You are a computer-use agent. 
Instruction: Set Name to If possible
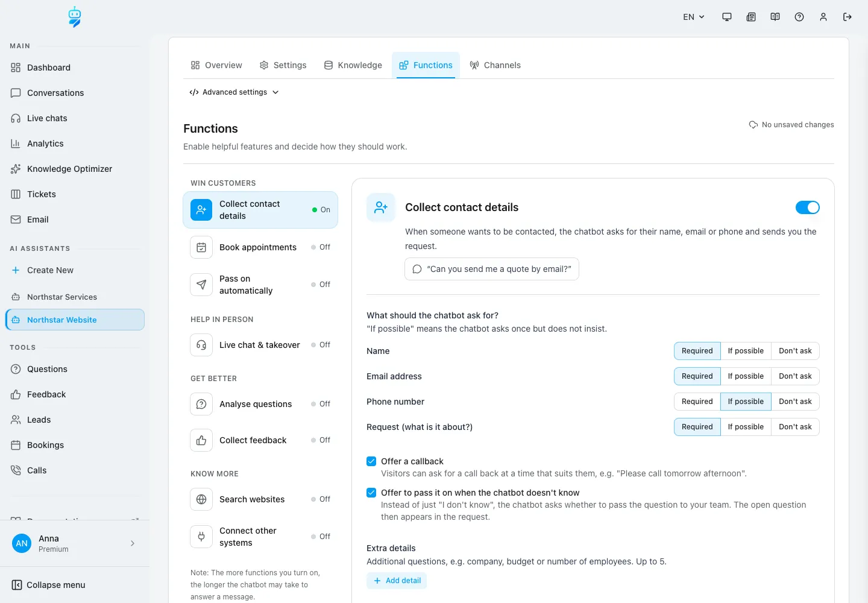click(746, 351)
